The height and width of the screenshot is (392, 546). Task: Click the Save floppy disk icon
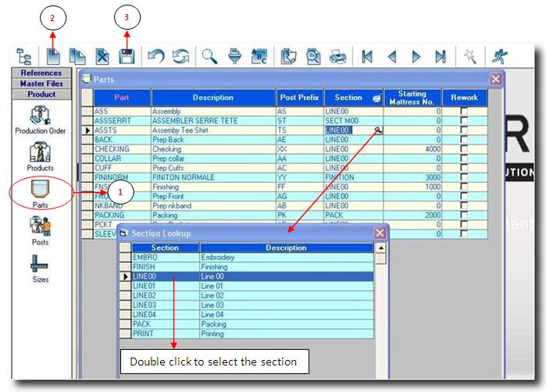(x=127, y=55)
